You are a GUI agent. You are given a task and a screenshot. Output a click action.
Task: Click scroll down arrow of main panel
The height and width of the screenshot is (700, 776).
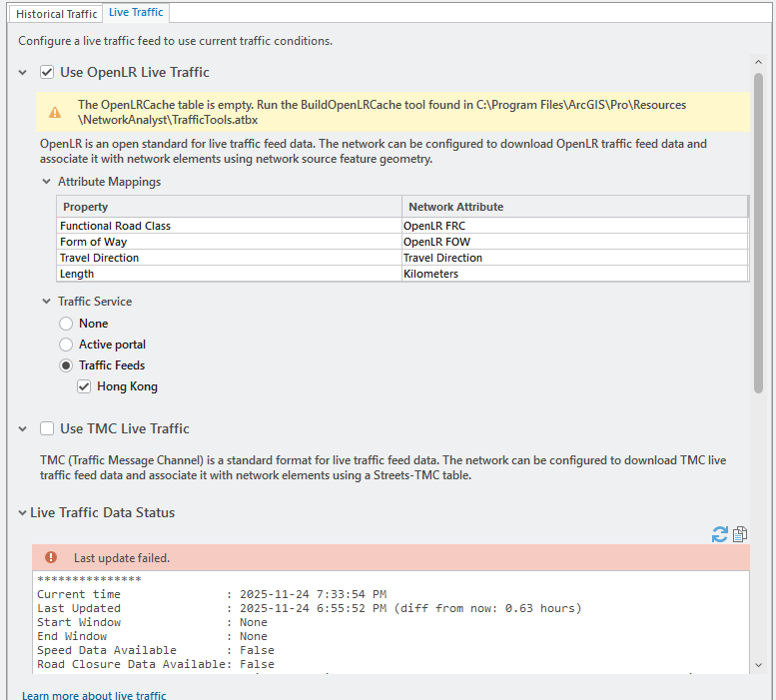click(x=758, y=665)
